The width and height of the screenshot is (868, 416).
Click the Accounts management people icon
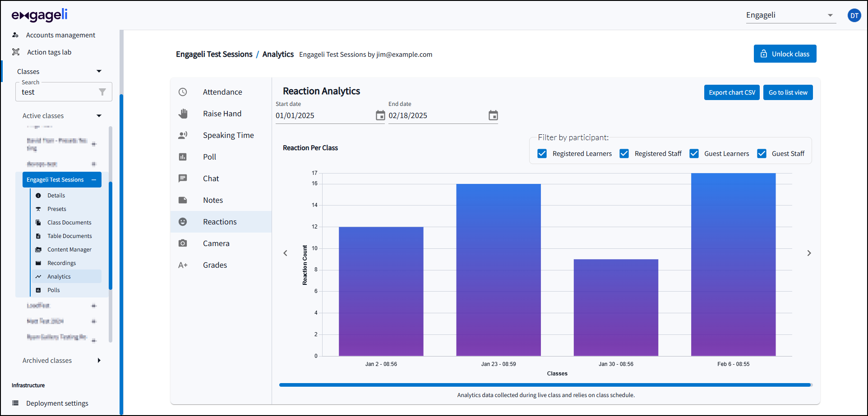[15, 35]
